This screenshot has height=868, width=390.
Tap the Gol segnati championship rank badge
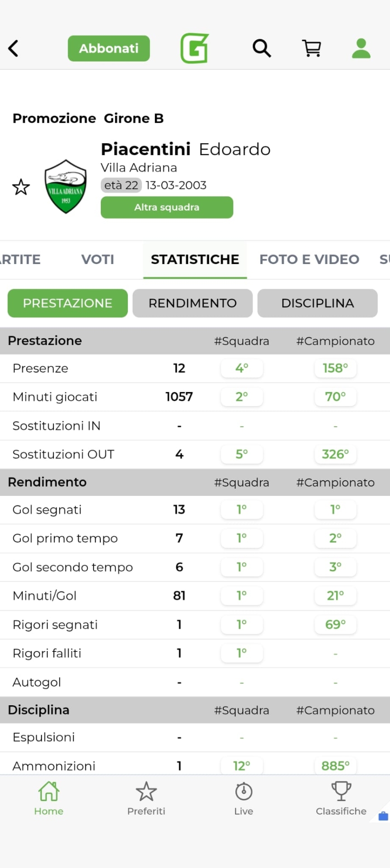335,510
